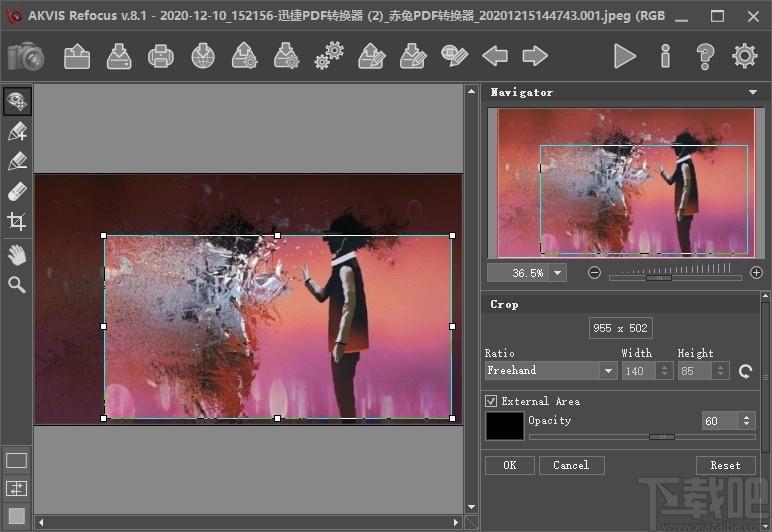Image resolution: width=772 pixels, height=532 pixels.
Task: Switch to single window view mode
Action: 16,461
